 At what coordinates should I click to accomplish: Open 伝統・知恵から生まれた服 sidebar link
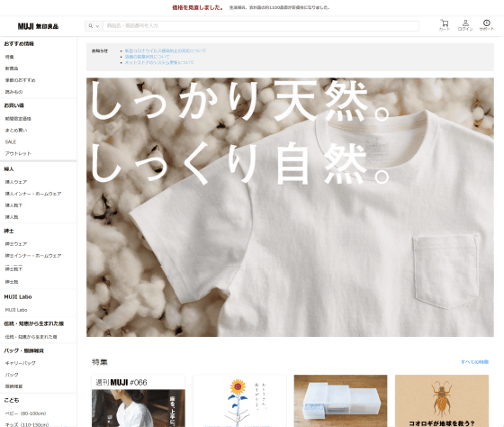[x=31, y=337]
